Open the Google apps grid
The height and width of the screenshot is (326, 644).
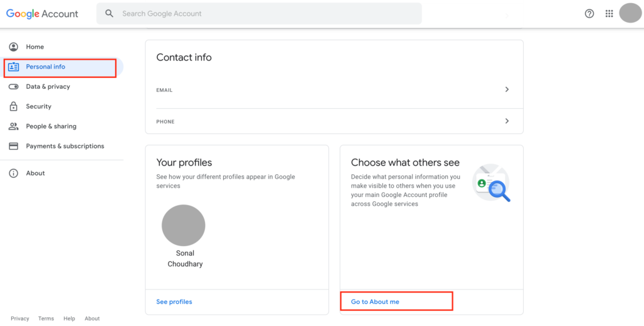pyautogui.click(x=609, y=13)
